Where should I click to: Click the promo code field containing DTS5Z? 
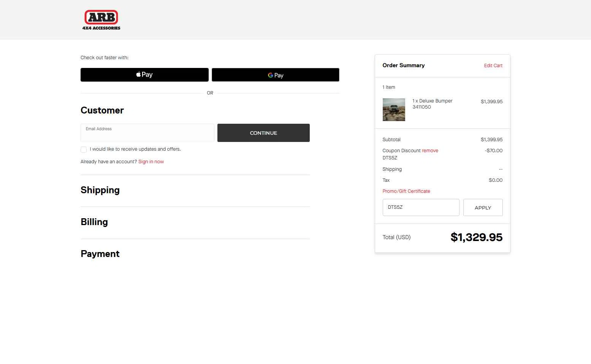[x=421, y=207]
